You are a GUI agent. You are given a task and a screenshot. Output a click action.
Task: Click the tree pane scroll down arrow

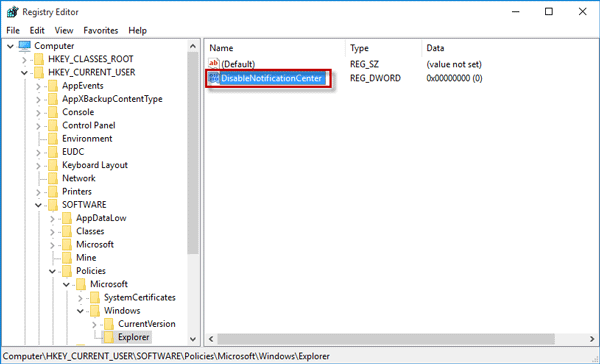click(x=193, y=339)
